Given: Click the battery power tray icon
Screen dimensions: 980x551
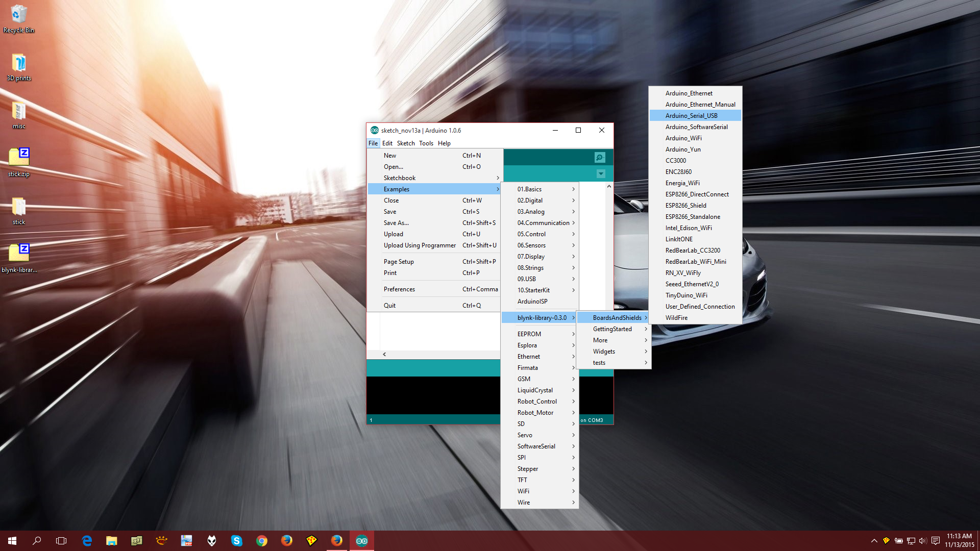Looking at the screenshot, I should click(898, 541).
